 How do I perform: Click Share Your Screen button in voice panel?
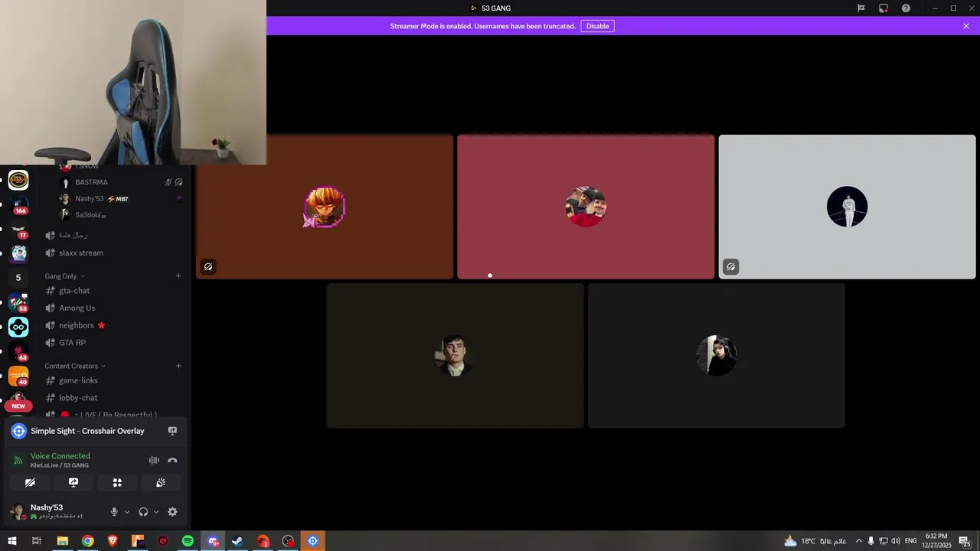click(x=73, y=482)
